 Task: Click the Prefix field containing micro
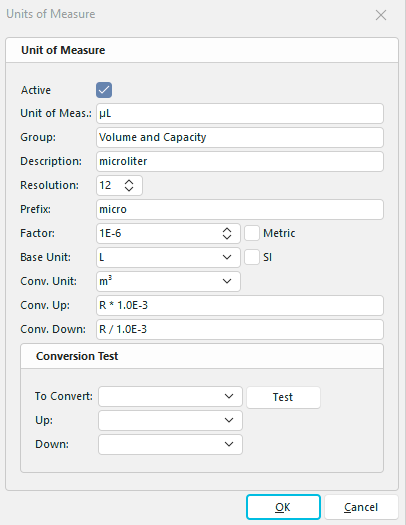click(240, 210)
